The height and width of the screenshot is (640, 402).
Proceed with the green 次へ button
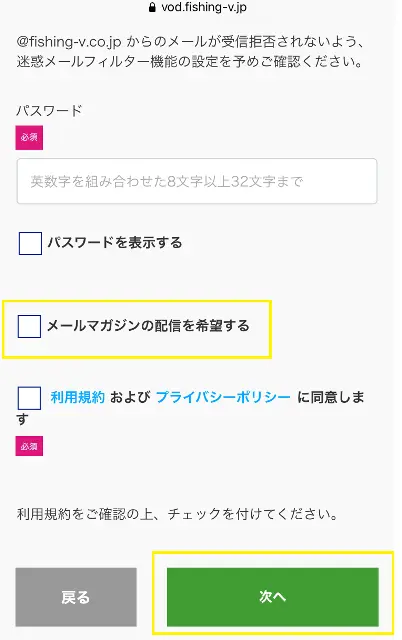click(x=273, y=597)
